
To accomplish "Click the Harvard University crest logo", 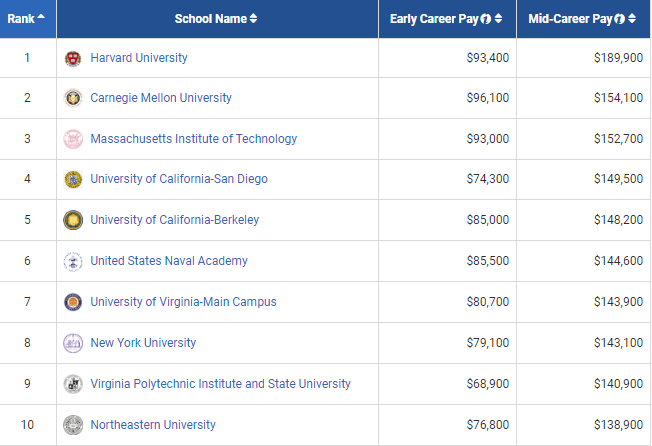I will click(72, 58).
